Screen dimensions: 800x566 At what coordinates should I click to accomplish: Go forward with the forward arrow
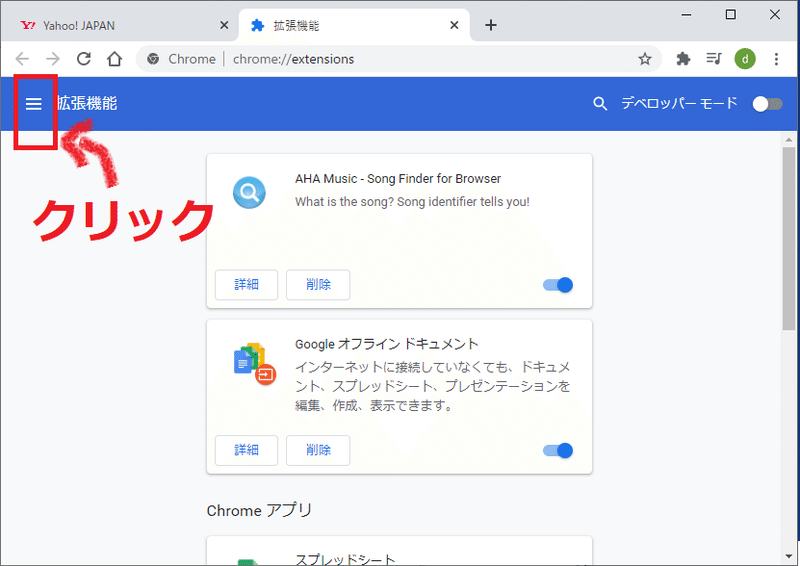53,59
